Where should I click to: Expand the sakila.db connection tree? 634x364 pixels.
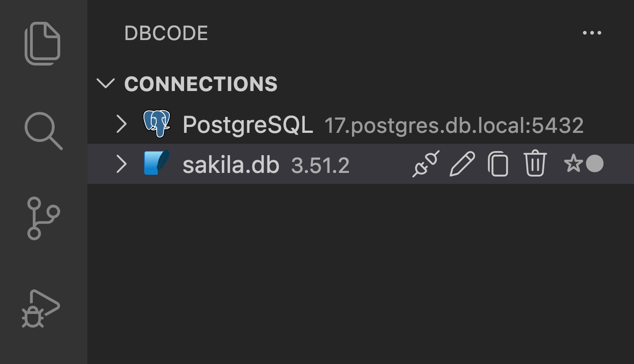pyautogui.click(x=121, y=164)
